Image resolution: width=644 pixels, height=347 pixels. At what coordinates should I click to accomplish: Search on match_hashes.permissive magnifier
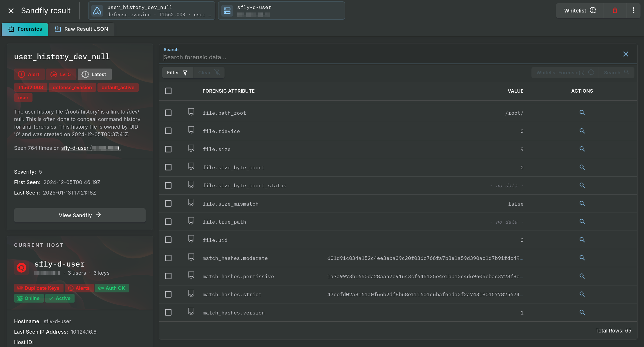click(582, 276)
